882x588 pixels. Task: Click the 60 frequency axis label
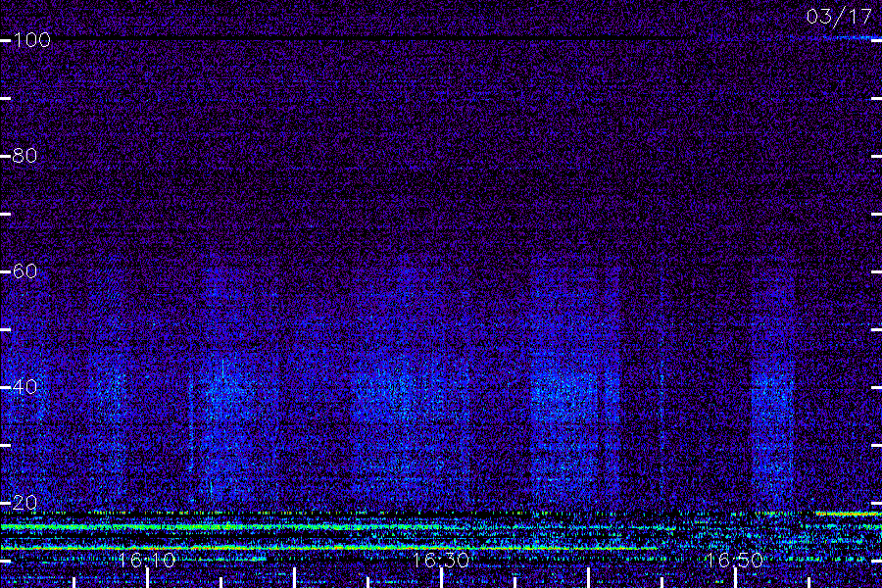tap(24, 271)
